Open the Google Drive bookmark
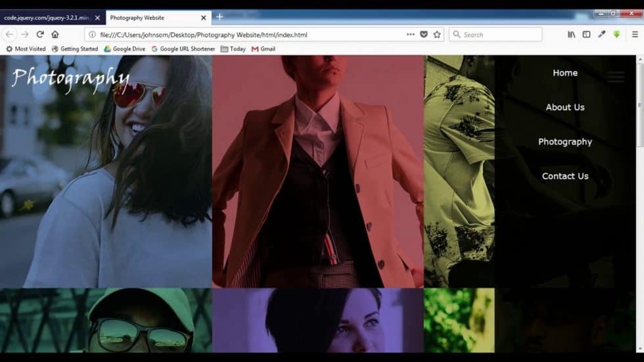Viewport: 644px width, 362px height. (124, 49)
